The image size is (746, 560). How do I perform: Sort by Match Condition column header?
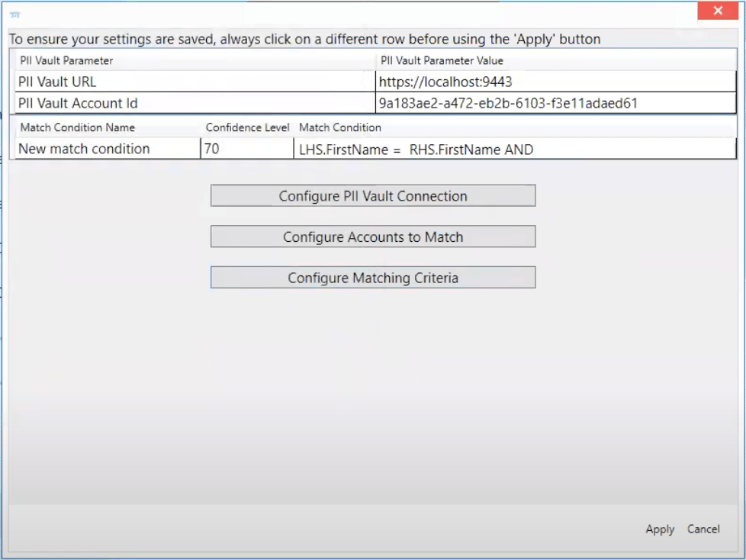pyautogui.click(x=515, y=127)
